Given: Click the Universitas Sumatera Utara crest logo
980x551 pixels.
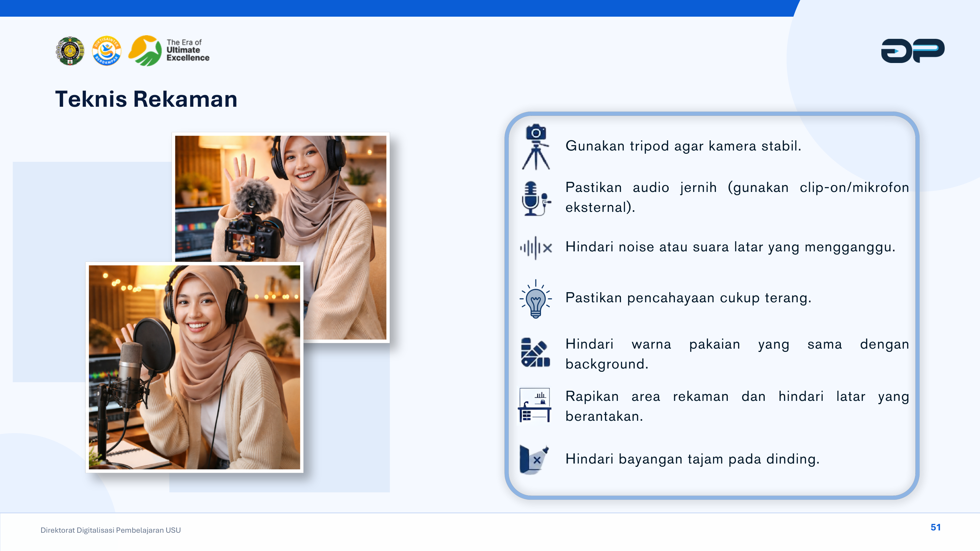Looking at the screenshot, I should tap(70, 51).
